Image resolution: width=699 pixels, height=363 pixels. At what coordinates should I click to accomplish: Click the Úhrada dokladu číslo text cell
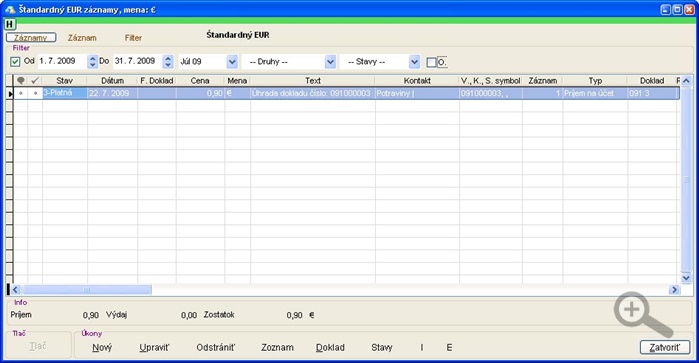click(x=313, y=93)
